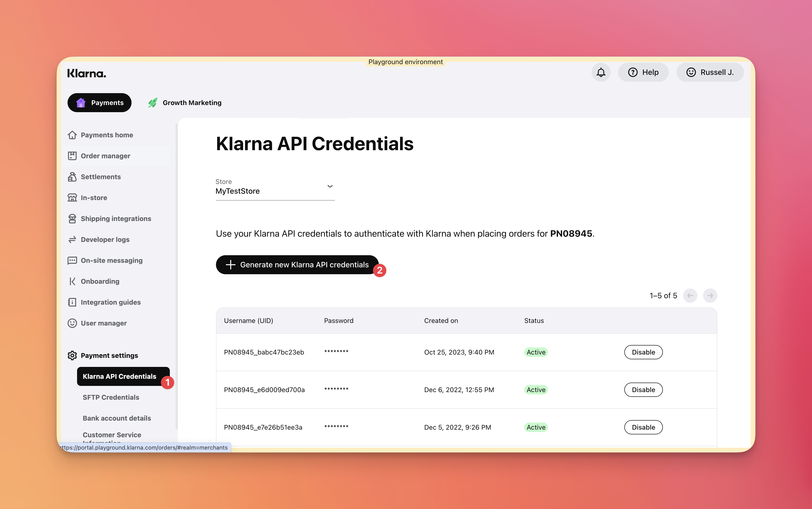
Task: Open Shipping integrations
Action: click(x=116, y=218)
